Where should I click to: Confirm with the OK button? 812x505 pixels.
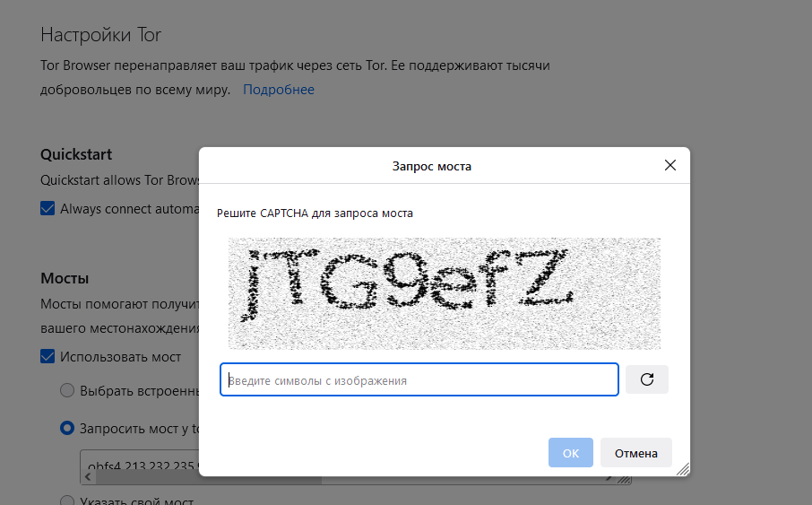[571, 453]
